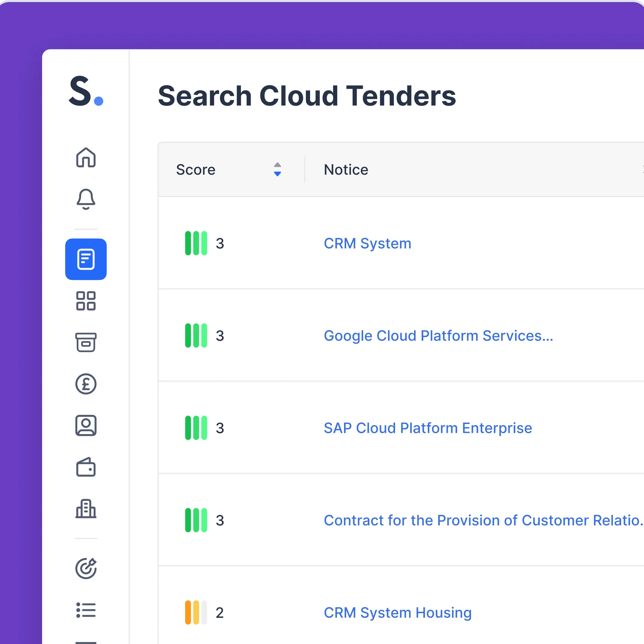Open the CRM System Housing notice
Image resolution: width=644 pixels, height=644 pixels.
click(x=398, y=613)
